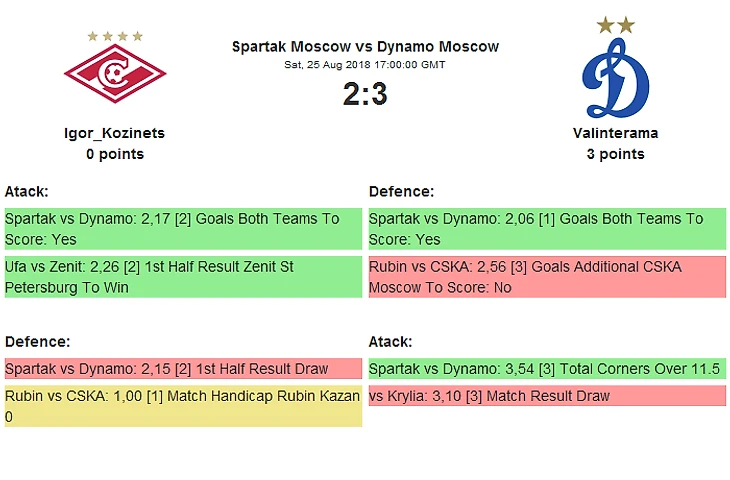Click the match date Sat, 25 Aug 2018
Image resolution: width=730 pixels, height=480 pixels.
(x=365, y=64)
